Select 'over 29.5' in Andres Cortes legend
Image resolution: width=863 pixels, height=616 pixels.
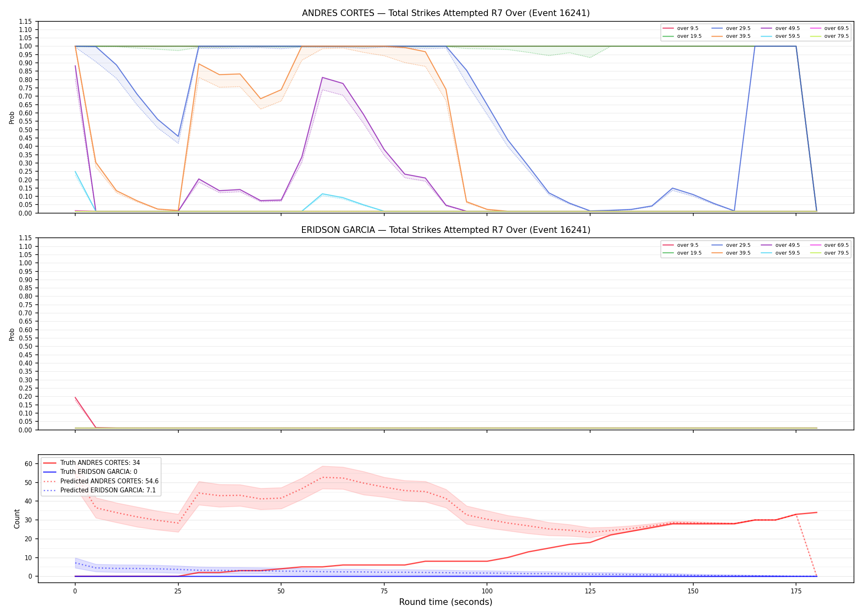(738, 28)
